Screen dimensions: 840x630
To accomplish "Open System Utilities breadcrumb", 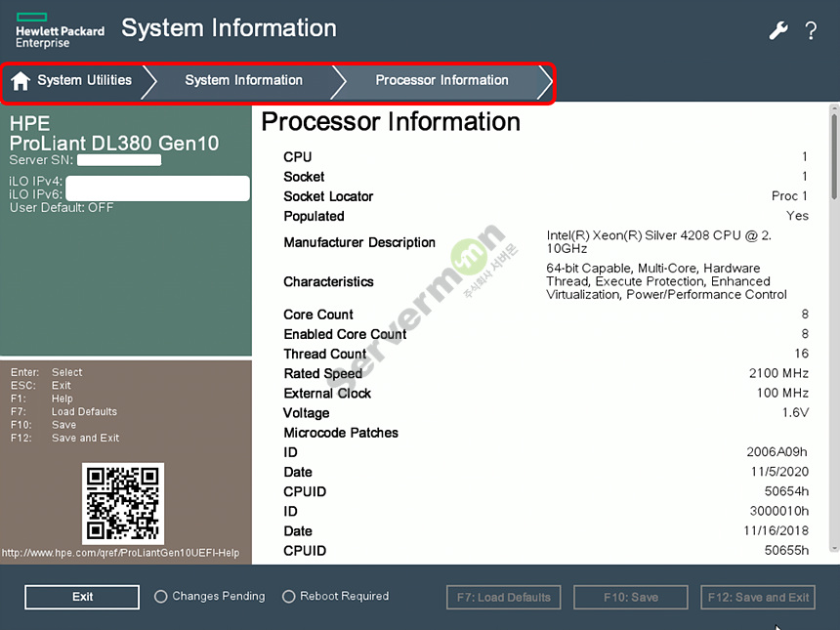I will coord(84,80).
